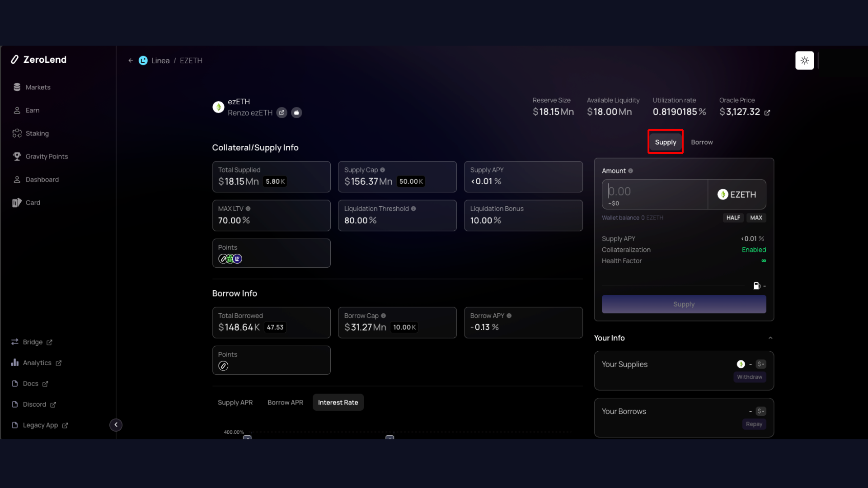Image resolution: width=868 pixels, height=488 pixels.
Task: Select the Borrow APR chart tab
Action: [x=285, y=402]
